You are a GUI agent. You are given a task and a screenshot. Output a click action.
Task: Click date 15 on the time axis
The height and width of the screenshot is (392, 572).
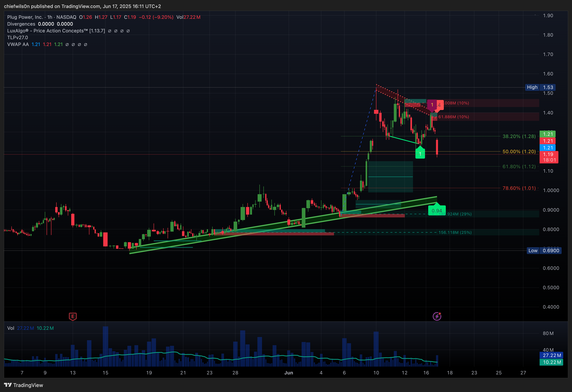(105, 373)
